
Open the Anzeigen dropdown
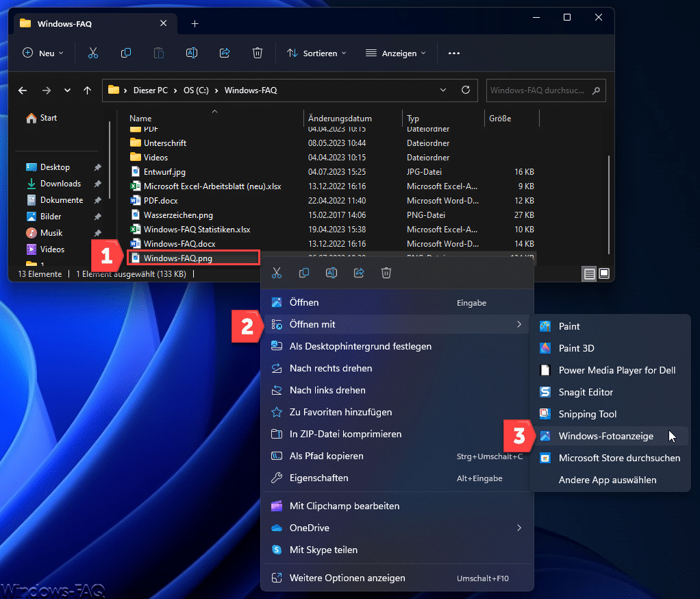[x=395, y=53]
